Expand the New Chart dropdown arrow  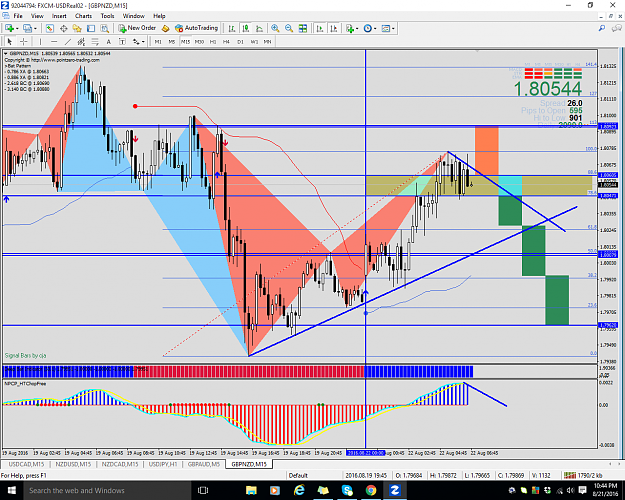tap(17, 29)
